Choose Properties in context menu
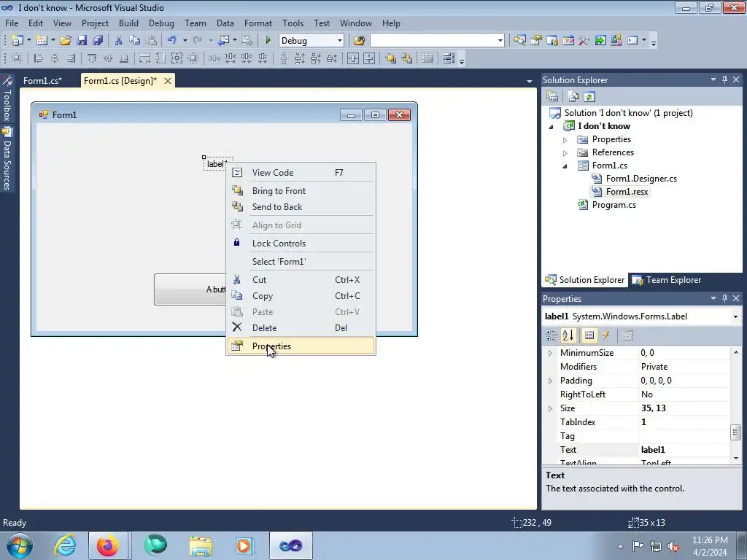The width and height of the screenshot is (747, 560). point(301,346)
